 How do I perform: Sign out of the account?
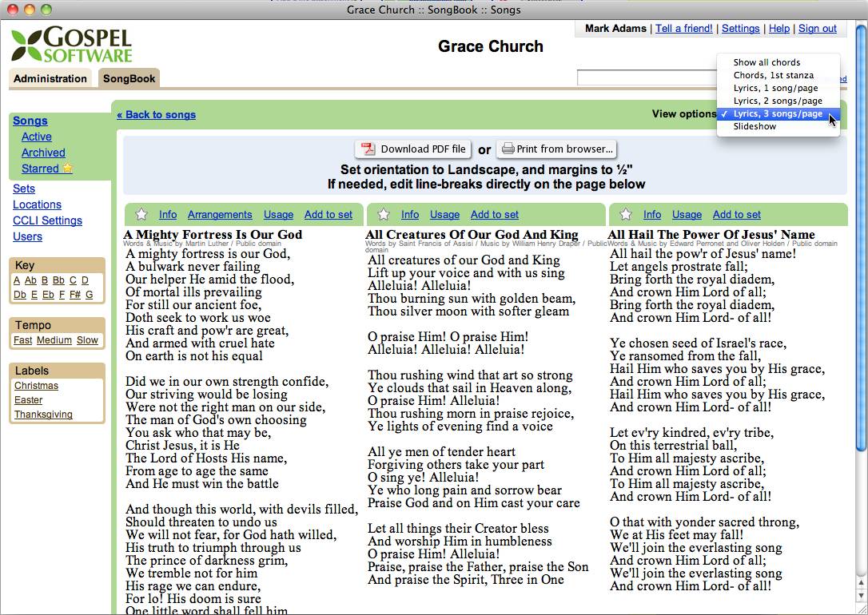pyautogui.click(x=817, y=28)
